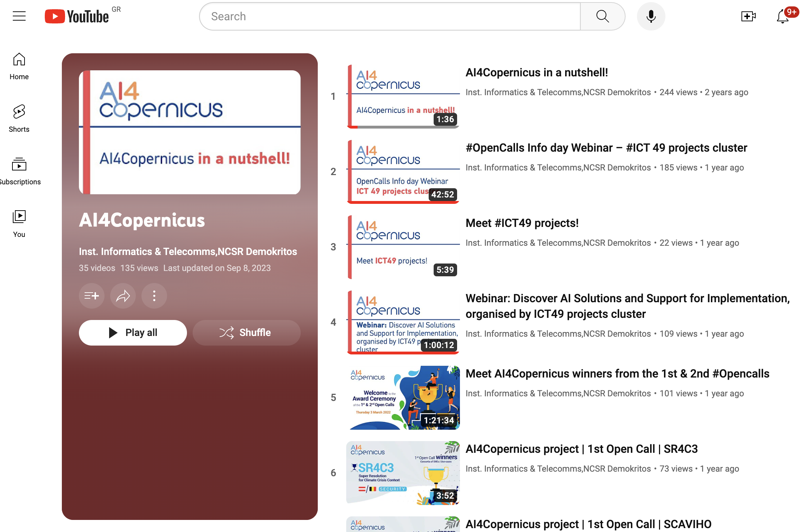The image size is (809, 532).
Task: Open the notifications bell
Action: (783, 16)
